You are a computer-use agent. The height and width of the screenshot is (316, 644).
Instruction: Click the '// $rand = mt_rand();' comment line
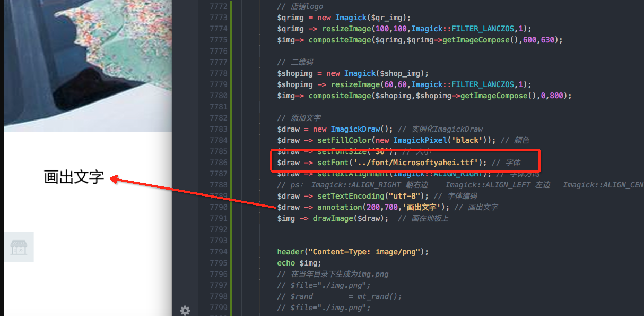340,297
